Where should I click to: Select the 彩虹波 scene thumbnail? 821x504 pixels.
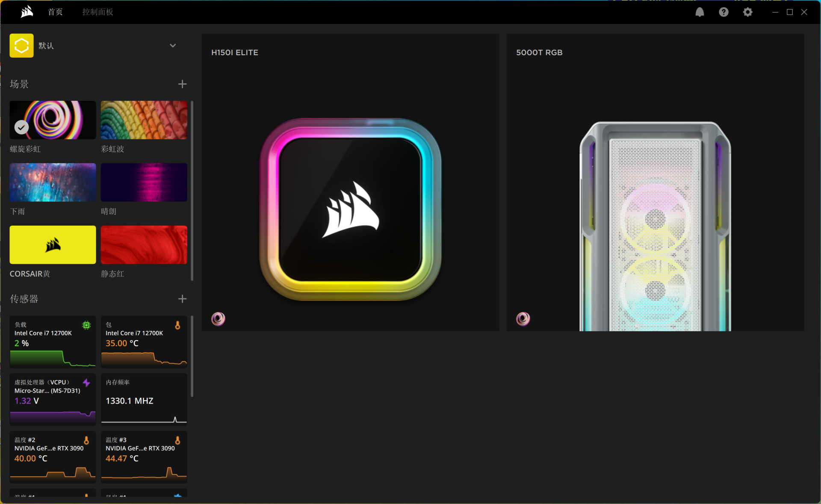[x=144, y=120]
